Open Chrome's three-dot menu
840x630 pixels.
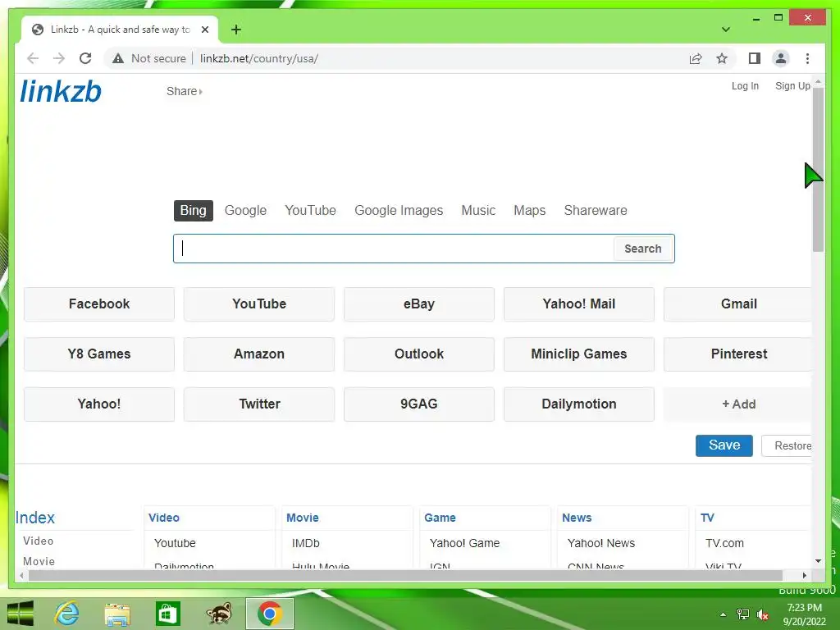(807, 58)
